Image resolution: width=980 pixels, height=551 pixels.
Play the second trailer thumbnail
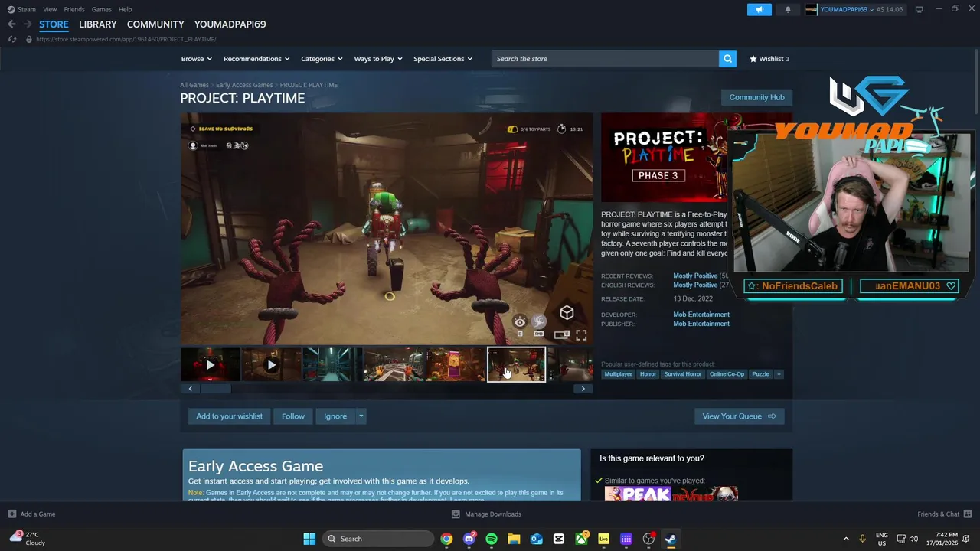point(271,365)
